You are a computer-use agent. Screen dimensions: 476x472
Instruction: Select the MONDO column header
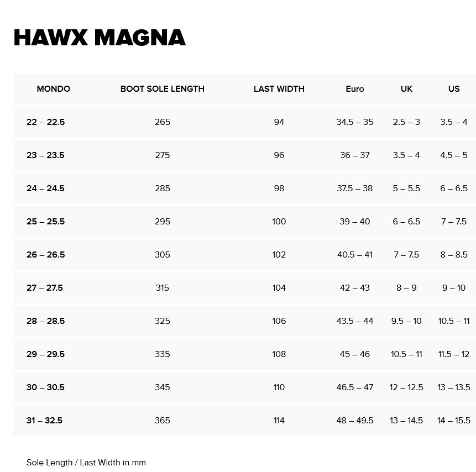54,89
